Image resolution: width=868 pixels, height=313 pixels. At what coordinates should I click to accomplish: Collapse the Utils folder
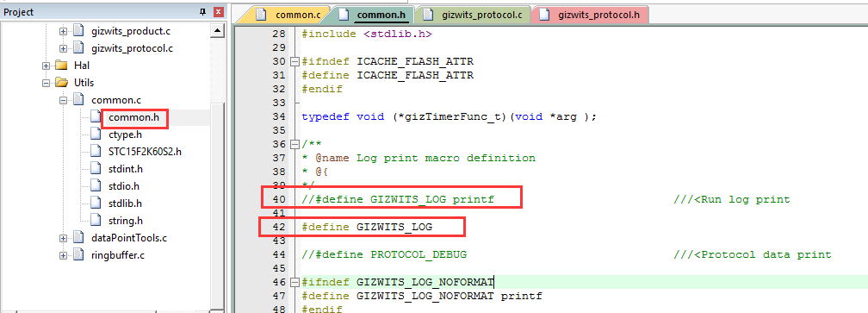tap(46, 83)
